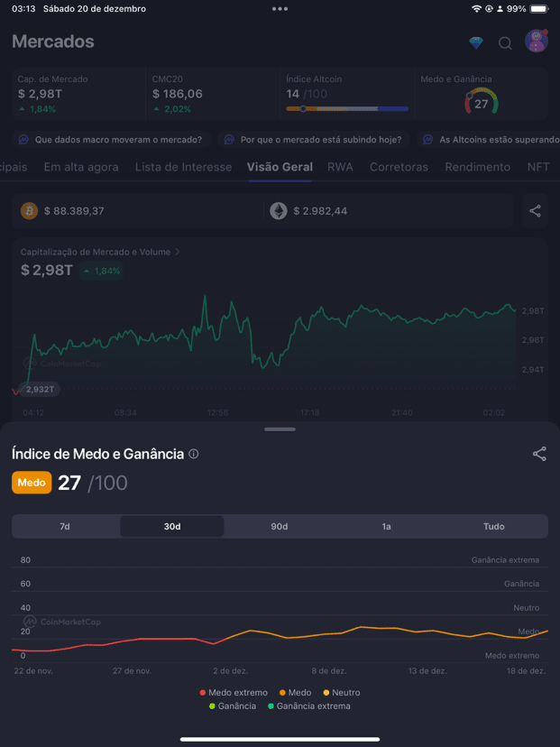Open search with magnifier icon
The width and height of the screenshot is (560, 747).
(505, 42)
